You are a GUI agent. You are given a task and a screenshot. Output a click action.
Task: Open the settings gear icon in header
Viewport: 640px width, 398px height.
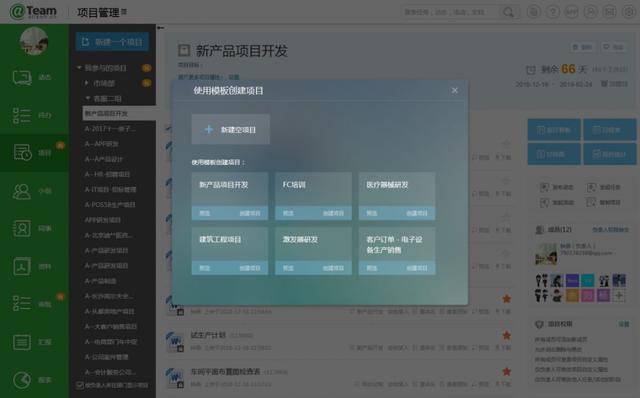pos(629,12)
